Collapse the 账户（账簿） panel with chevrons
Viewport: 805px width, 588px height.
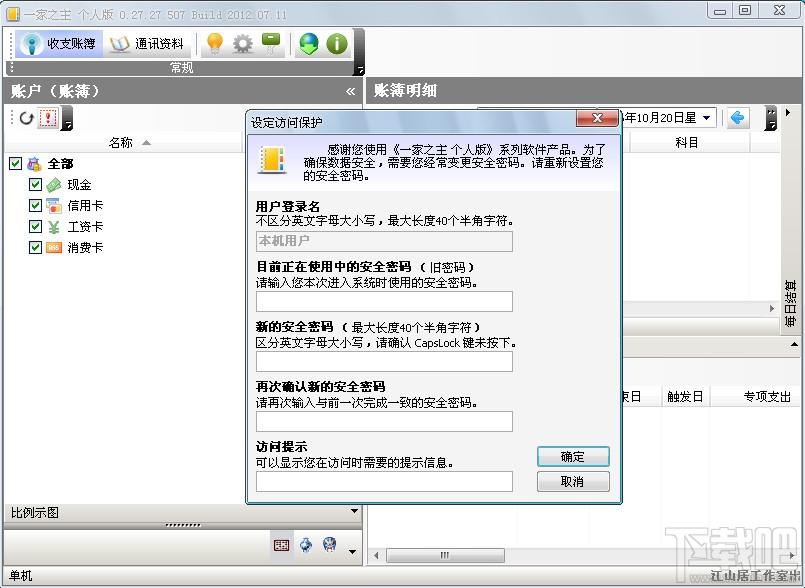(x=351, y=91)
